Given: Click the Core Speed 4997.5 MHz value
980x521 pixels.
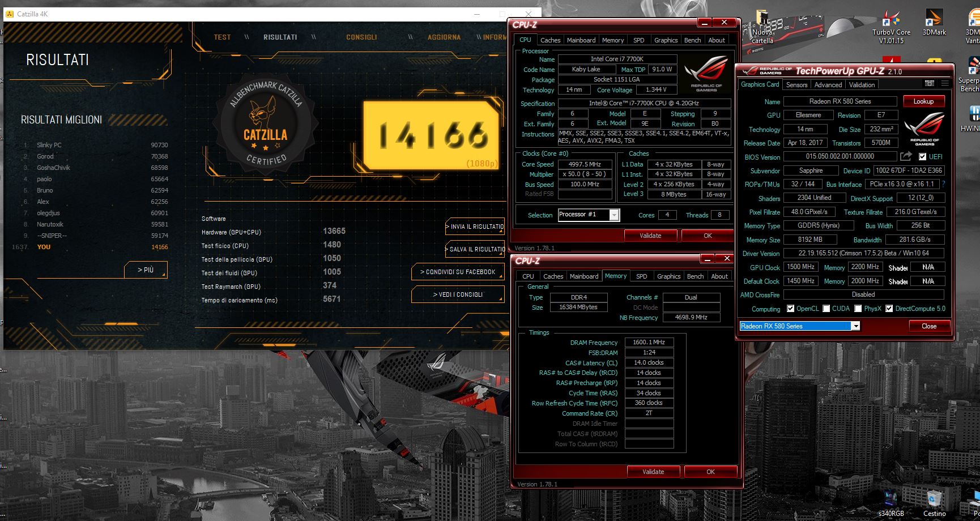Looking at the screenshot, I should point(585,164).
